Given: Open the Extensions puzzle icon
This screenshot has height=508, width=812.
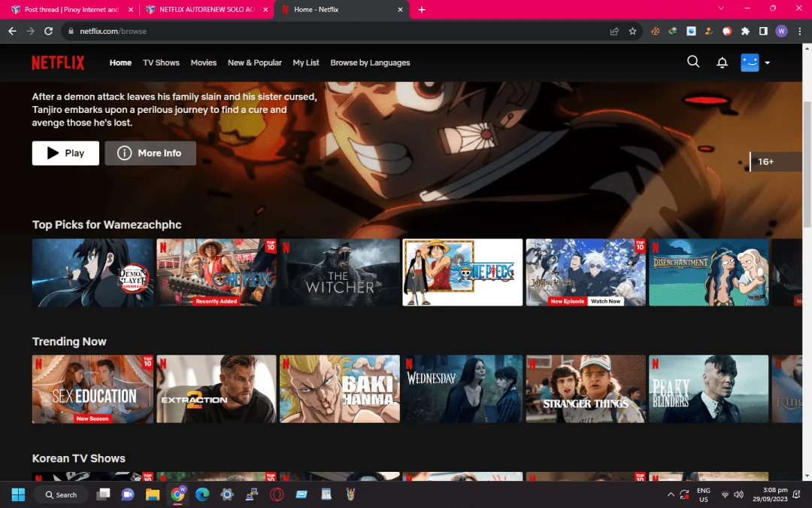Looking at the screenshot, I should coord(745,31).
